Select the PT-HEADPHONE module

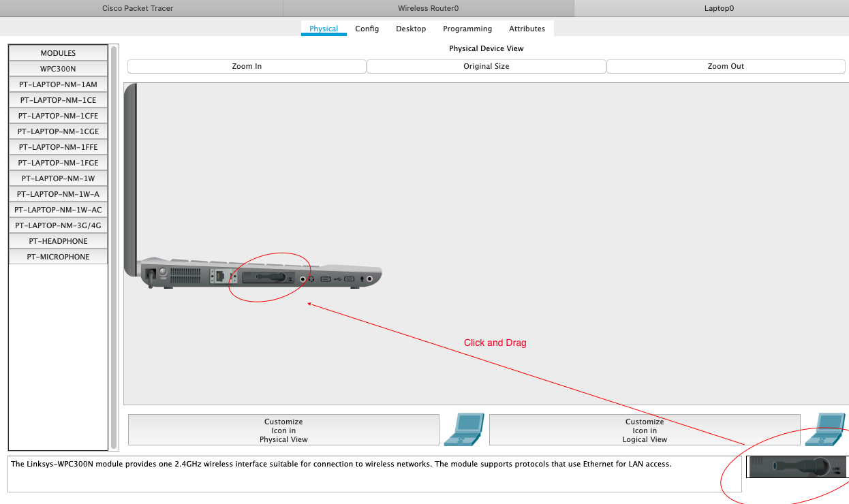pos(58,241)
